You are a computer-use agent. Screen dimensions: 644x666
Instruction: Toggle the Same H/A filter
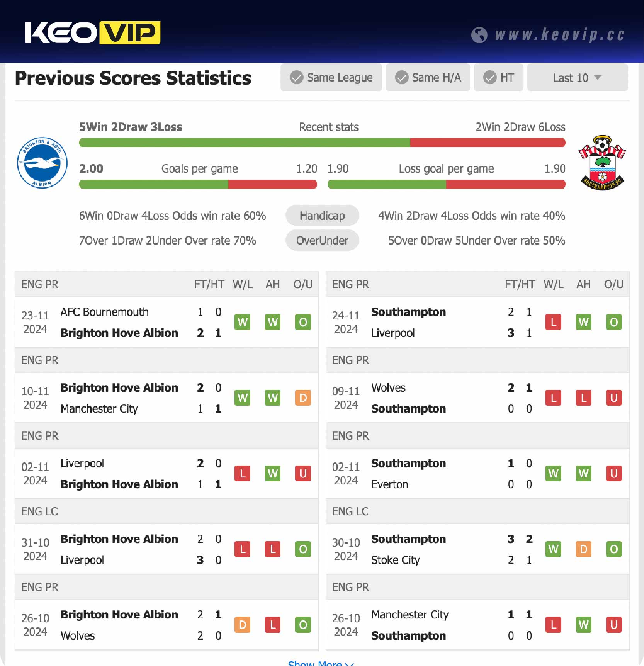point(428,77)
